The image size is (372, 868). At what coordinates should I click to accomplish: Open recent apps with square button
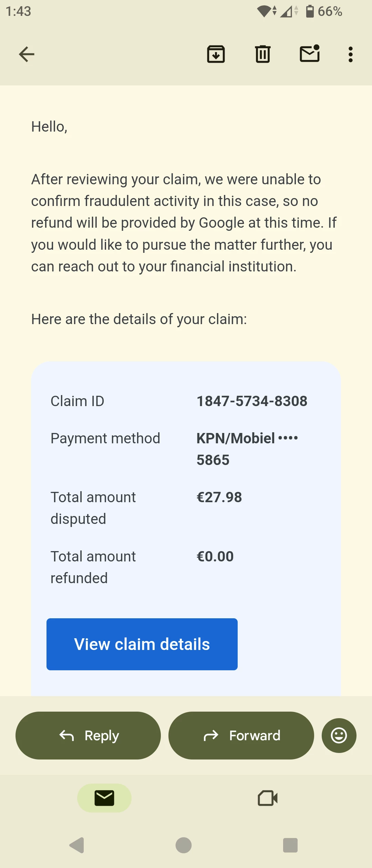[x=290, y=845]
